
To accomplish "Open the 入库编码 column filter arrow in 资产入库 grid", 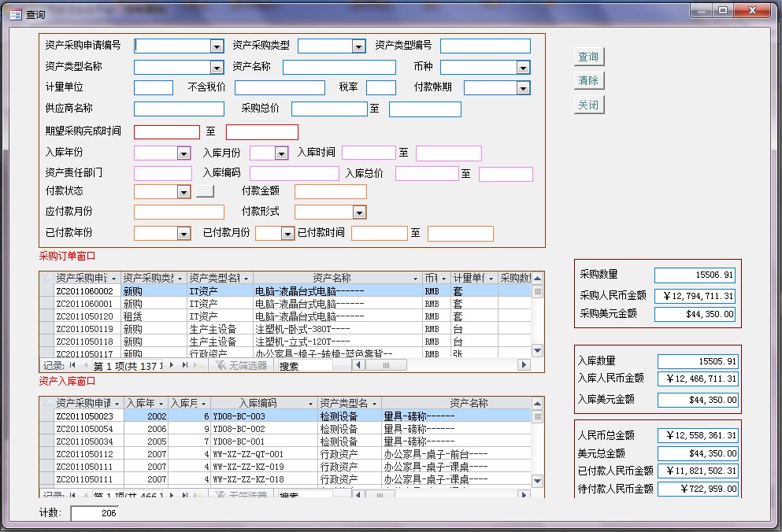I will (311, 404).
